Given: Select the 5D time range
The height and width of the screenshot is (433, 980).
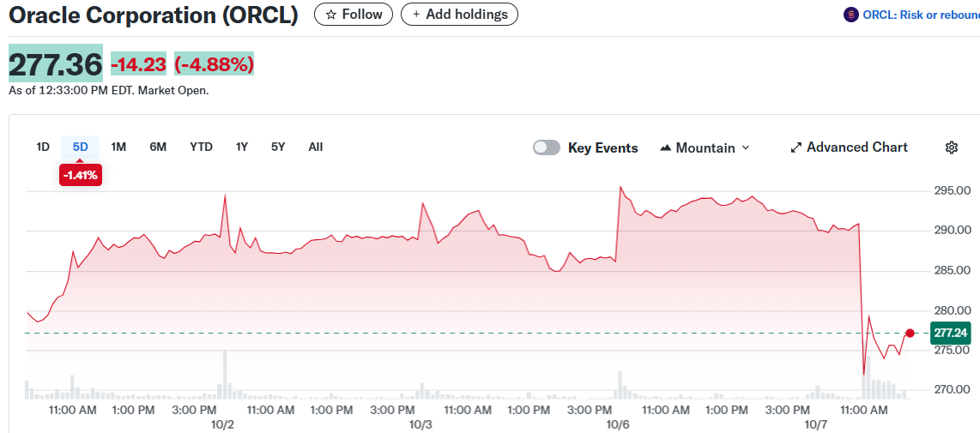Looking at the screenshot, I should pos(81,147).
